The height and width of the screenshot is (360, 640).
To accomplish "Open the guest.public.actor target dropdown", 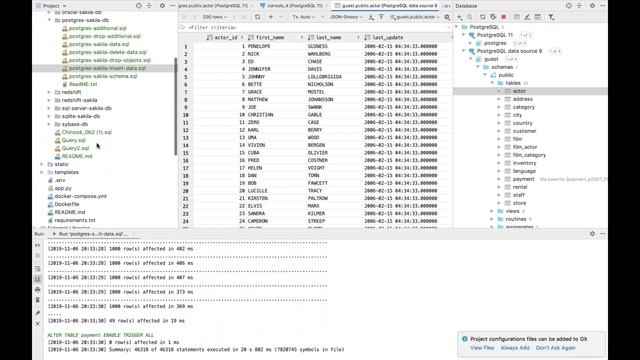I will point(415,17).
